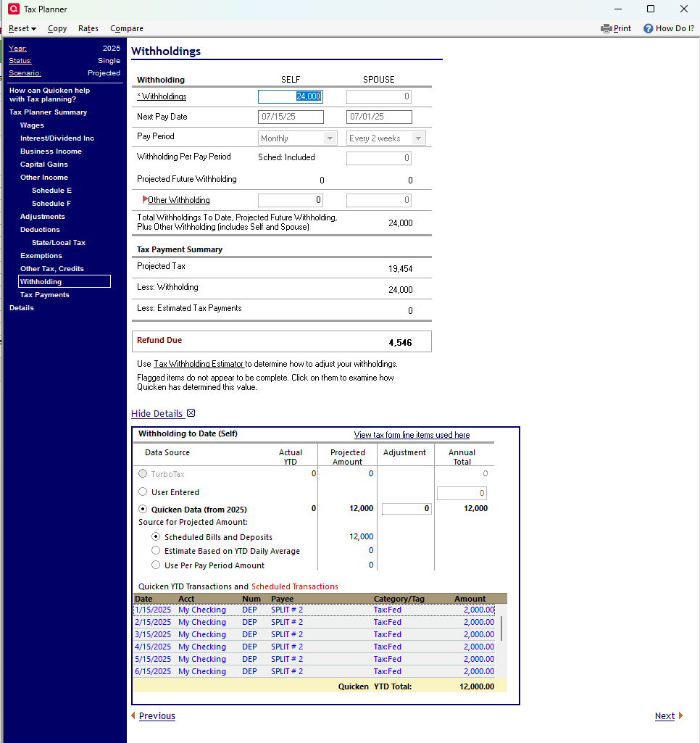
Task: Click the Self Withholdings 24,000 field
Action: pyautogui.click(x=291, y=96)
